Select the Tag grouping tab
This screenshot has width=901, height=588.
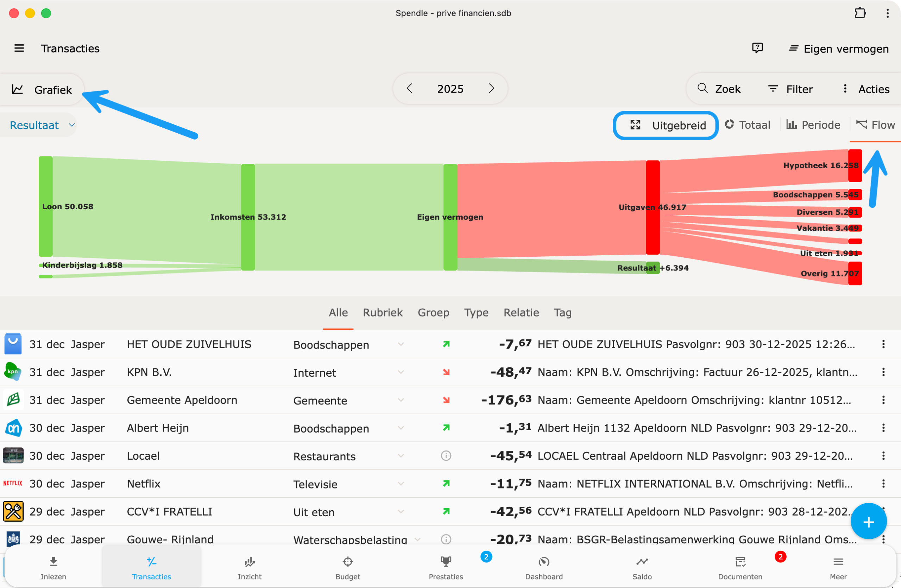562,313
